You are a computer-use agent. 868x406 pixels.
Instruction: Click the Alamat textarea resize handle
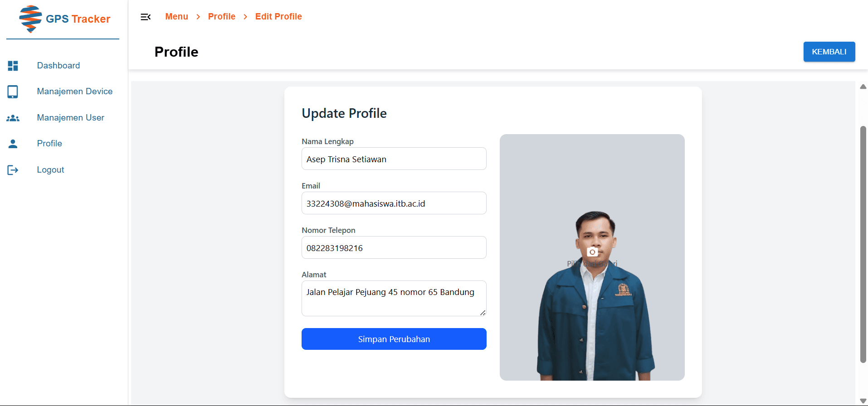pos(483,313)
